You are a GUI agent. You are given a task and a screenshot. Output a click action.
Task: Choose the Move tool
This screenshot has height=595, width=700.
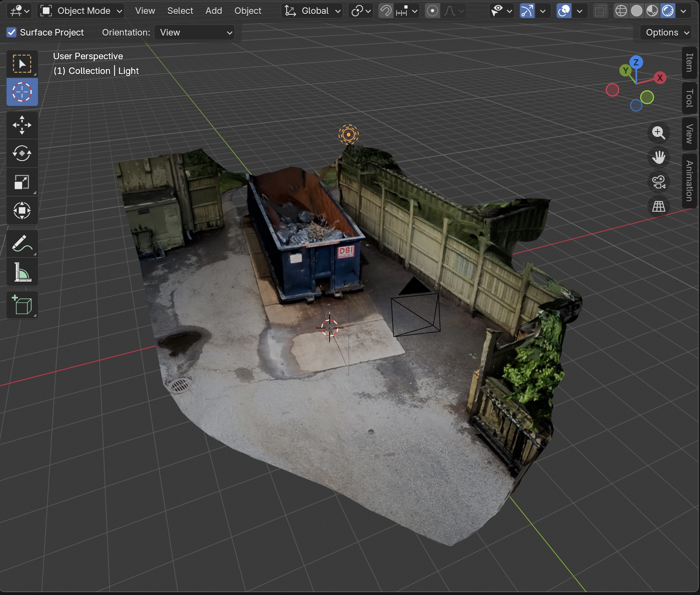point(22,125)
